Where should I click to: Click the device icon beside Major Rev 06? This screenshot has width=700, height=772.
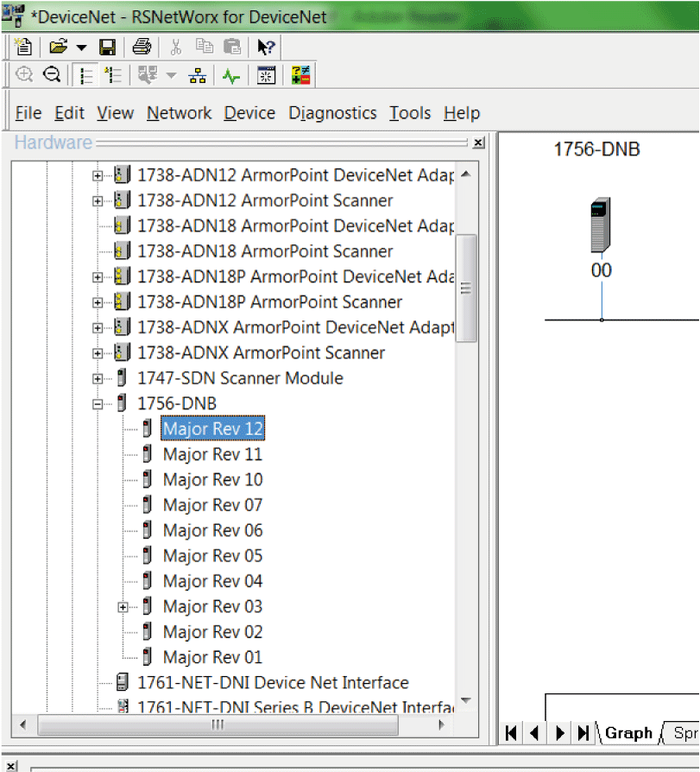tap(147, 530)
